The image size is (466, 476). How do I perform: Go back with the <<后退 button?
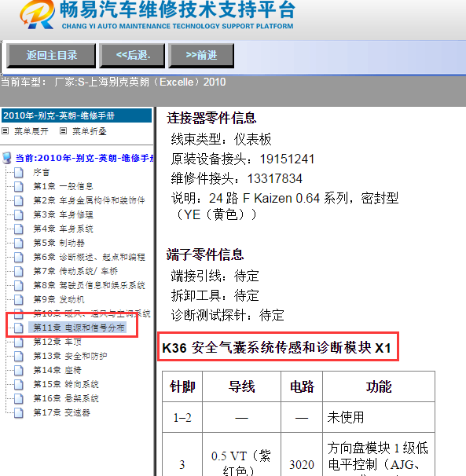point(133,55)
